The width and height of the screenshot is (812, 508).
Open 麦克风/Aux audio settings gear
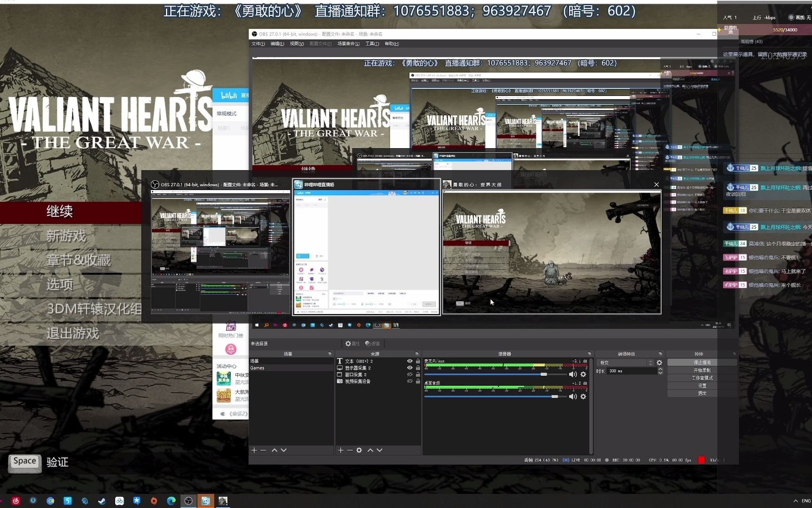(583, 374)
